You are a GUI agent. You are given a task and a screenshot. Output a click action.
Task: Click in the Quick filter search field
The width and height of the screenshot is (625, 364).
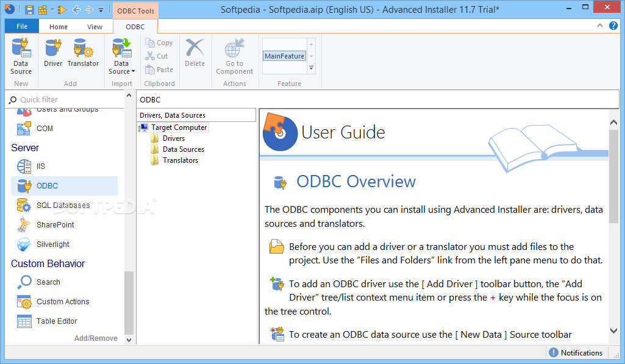click(66, 99)
